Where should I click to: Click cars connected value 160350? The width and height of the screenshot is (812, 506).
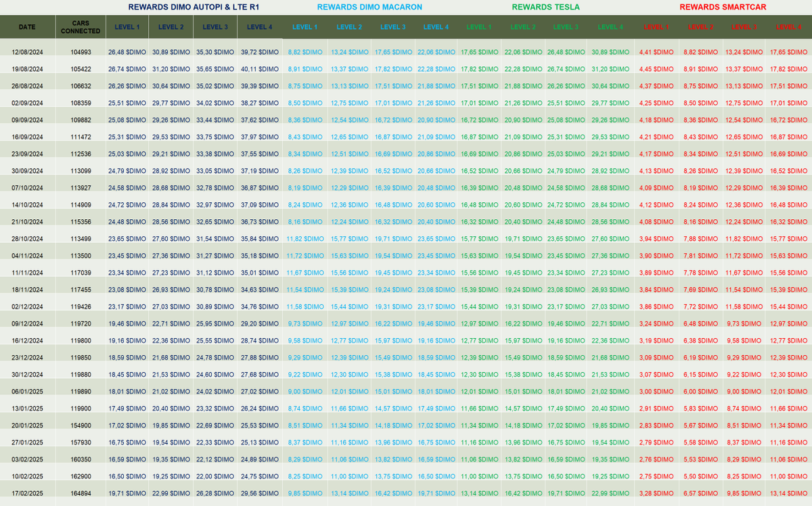coord(81,459)
